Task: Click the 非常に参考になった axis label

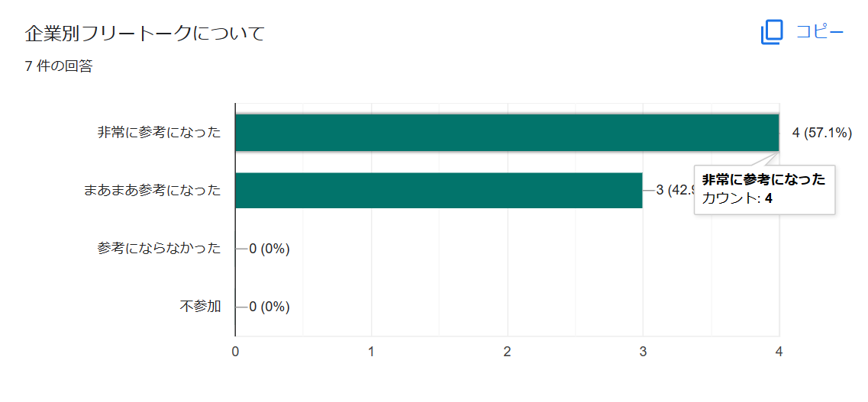Action: pos(159,133)
